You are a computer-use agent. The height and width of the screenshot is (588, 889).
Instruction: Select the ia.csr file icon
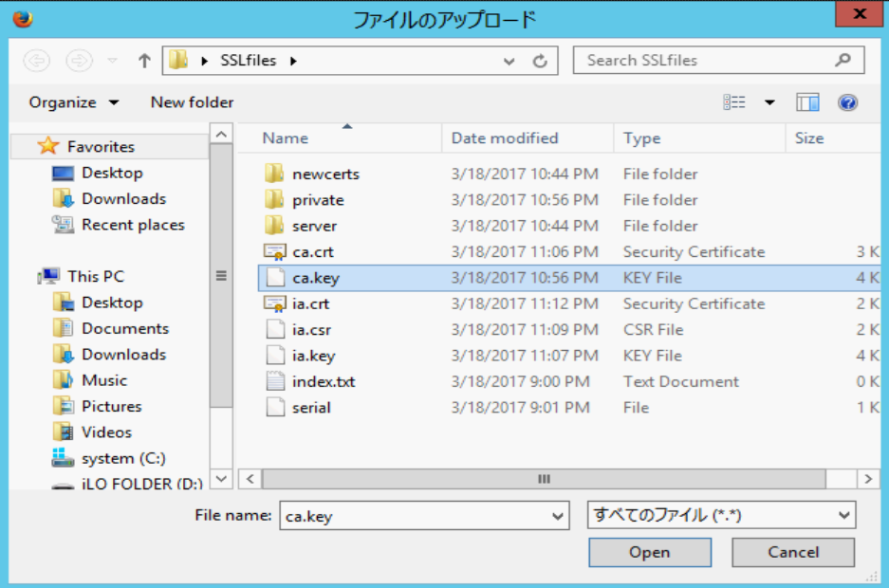(275, 330)
